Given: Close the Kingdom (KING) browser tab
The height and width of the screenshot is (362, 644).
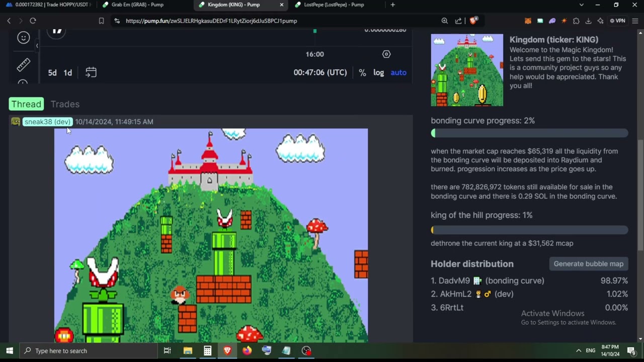Looking at the screenshot, I should [x=282, y=5].
